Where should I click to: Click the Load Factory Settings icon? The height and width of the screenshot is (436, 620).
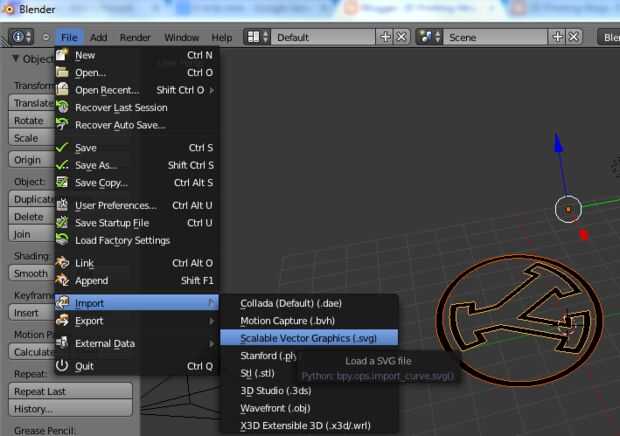coord(62,240)
